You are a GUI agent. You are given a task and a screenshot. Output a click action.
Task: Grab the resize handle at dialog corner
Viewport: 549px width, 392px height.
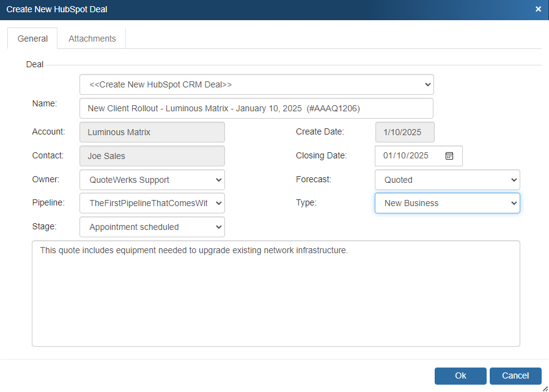pyautogui.click(x=544, y=387)
